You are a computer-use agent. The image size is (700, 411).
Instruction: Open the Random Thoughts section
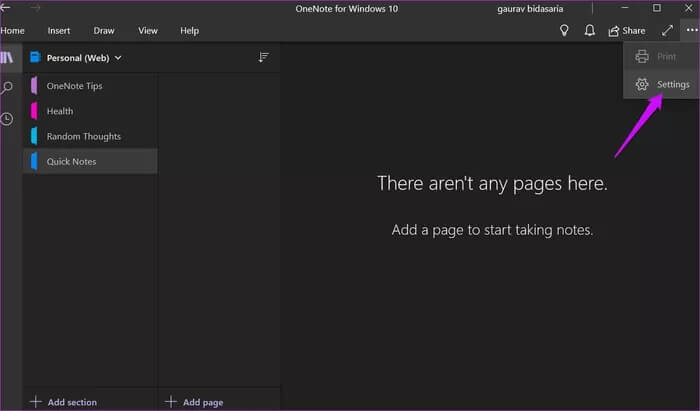tap(91, 137)
